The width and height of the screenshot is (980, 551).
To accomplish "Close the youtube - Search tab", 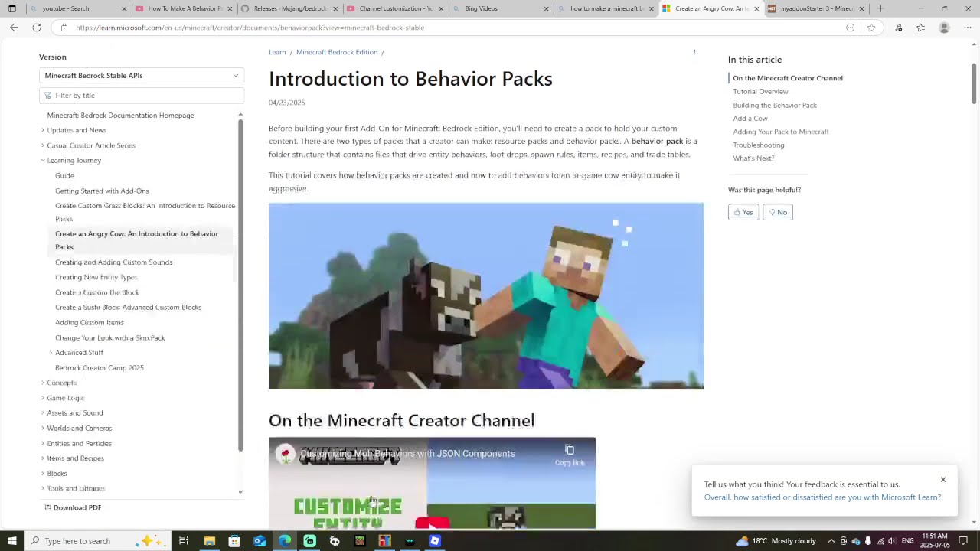I will [x=124, y=8].
